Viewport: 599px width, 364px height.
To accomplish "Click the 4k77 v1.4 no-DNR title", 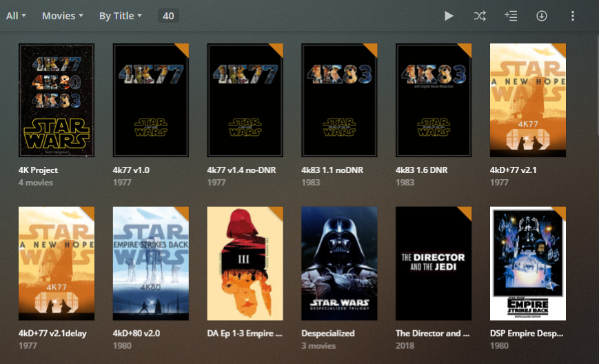I will pos(241,170).
